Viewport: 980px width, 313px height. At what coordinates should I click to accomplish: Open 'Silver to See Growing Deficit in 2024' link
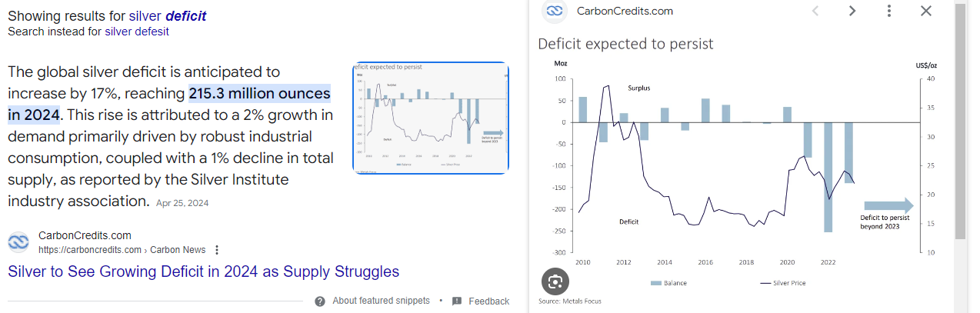pyautogui.click(x=204, y=271)
